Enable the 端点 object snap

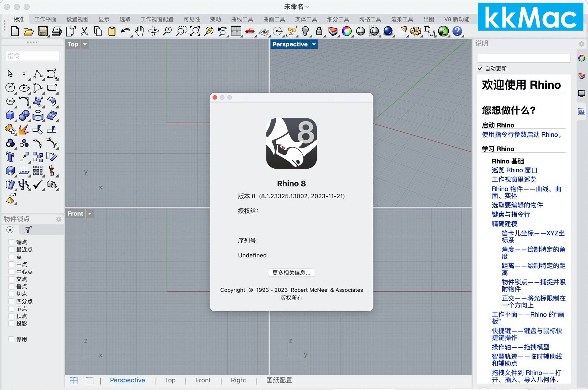11,242
